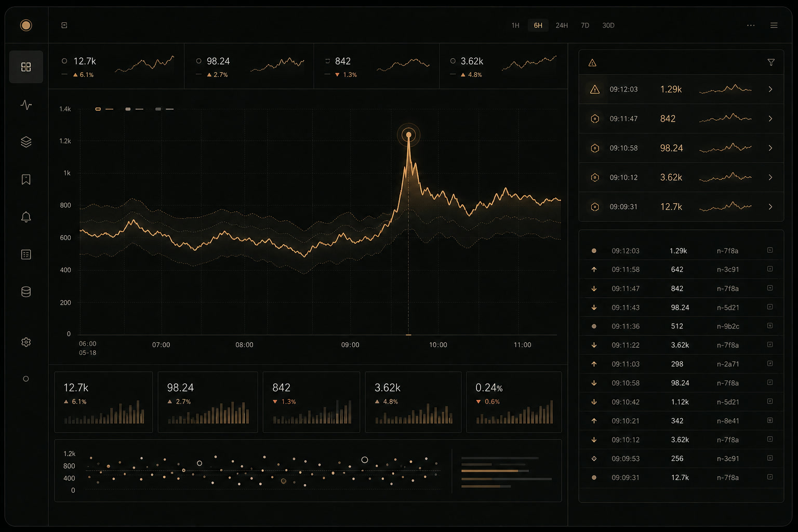Open the 12.7k card with bar chart
798x532 pixels.
tap(103, 402)
